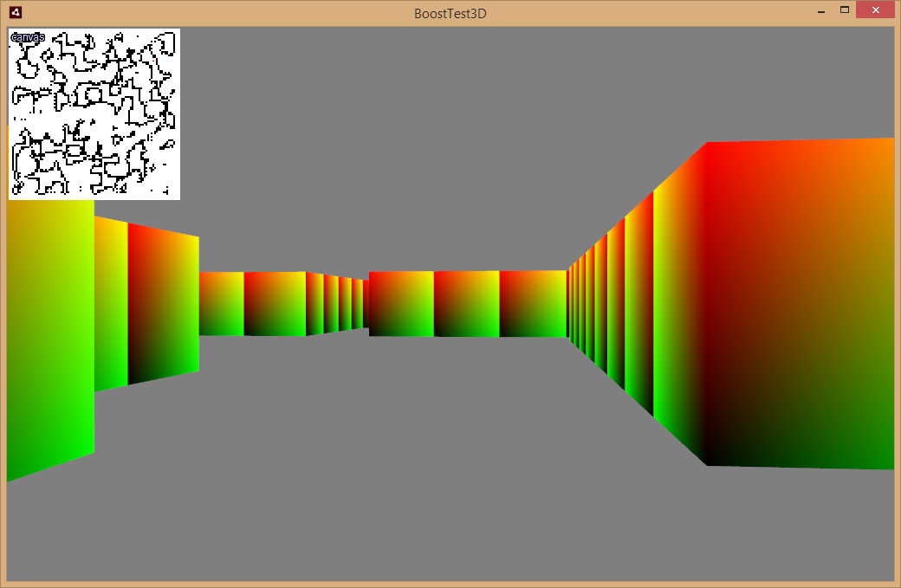Click the distant wall segment touching the right-side wall row

[x=534, y=304]
